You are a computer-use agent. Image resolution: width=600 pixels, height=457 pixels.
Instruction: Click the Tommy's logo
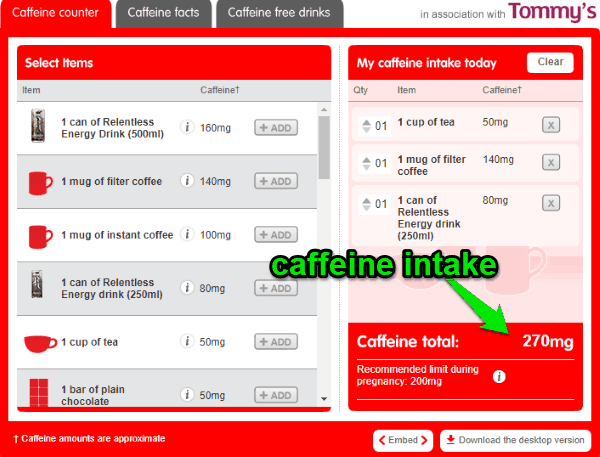pos(552,11)
